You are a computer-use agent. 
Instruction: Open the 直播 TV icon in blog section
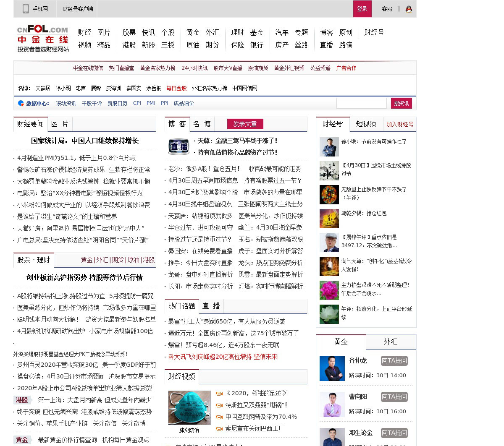pos(178,146)
